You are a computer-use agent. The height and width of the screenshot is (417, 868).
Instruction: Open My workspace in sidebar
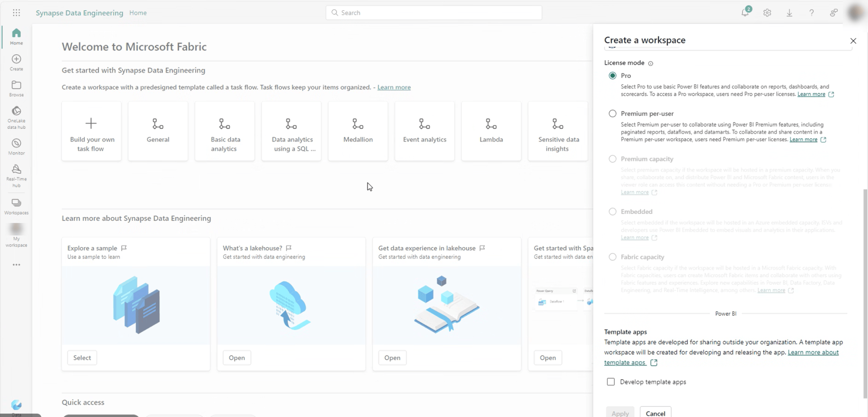click(x=16, y=235)
